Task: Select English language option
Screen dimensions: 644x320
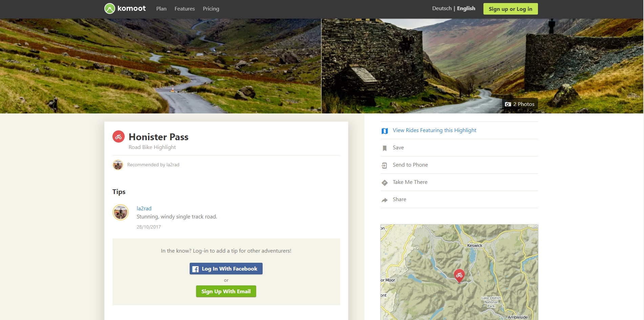Action: 466,8
